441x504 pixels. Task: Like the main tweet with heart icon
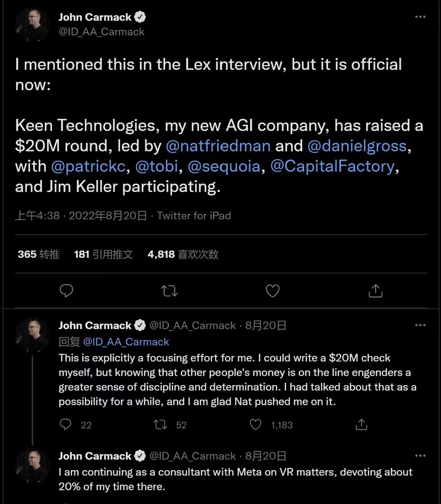tap(272, 291)
